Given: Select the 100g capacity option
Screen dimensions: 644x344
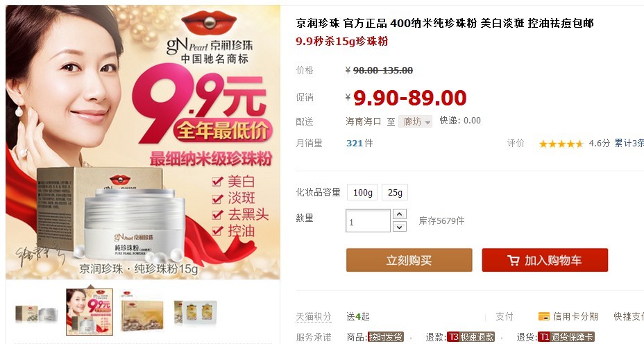Looking at the screenshot, I should click(363, 192).
